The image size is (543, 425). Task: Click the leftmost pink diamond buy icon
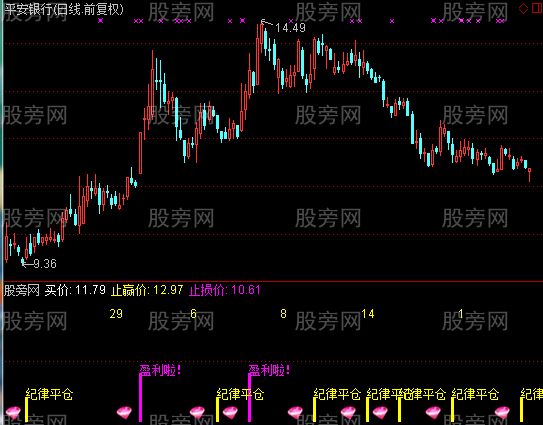[14, 413]
